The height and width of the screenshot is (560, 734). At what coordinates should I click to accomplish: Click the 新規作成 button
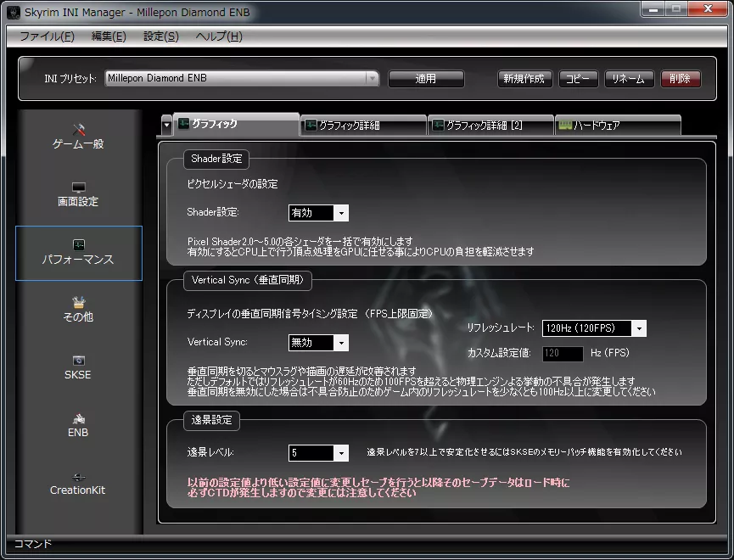(524, 79)
